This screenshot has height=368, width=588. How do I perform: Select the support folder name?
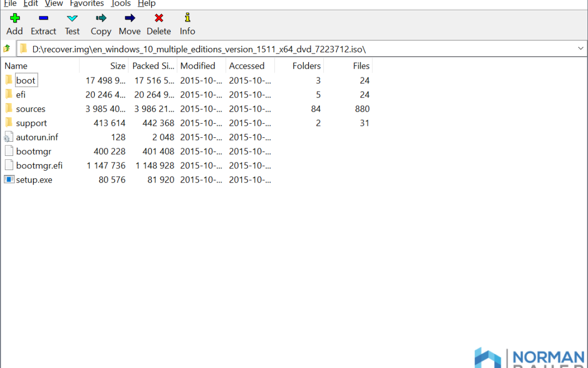click(31, 123)
